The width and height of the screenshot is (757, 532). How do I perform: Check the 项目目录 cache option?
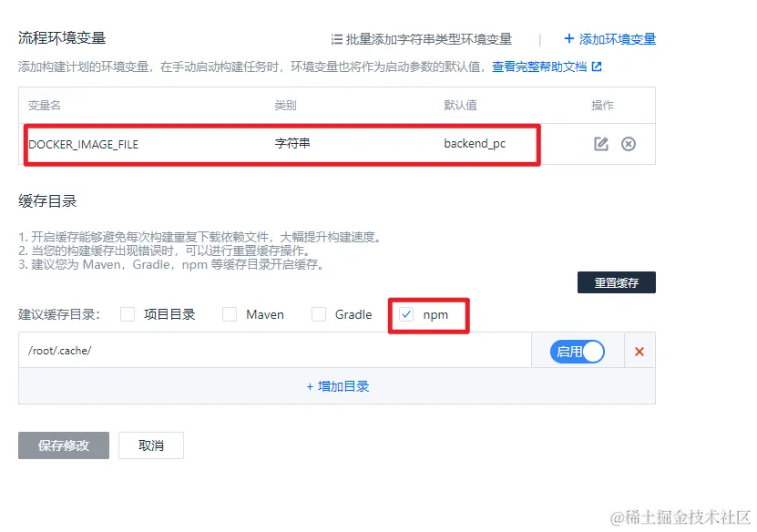pyautogui.click(x=128, y=314)
